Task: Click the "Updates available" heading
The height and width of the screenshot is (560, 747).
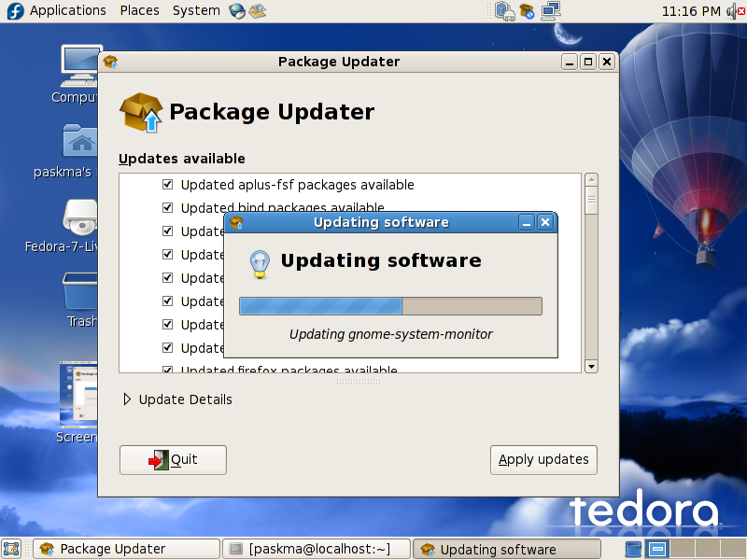Action: 181,159
